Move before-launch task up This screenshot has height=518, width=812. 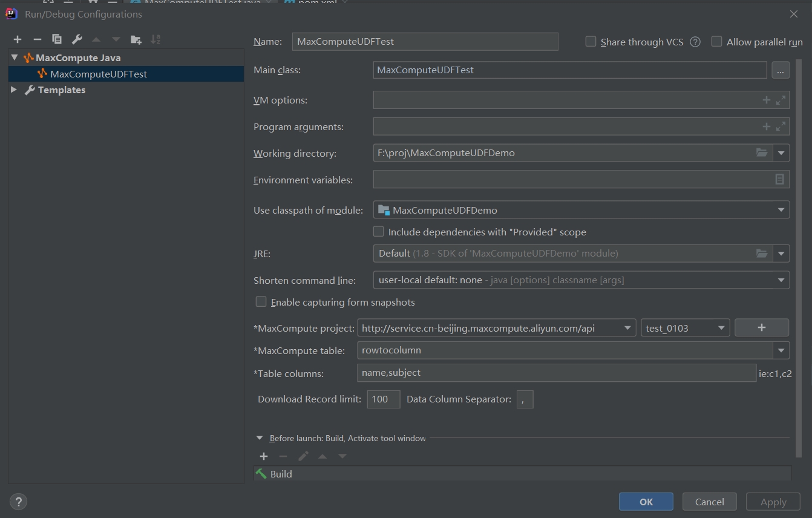click(323, 456)
